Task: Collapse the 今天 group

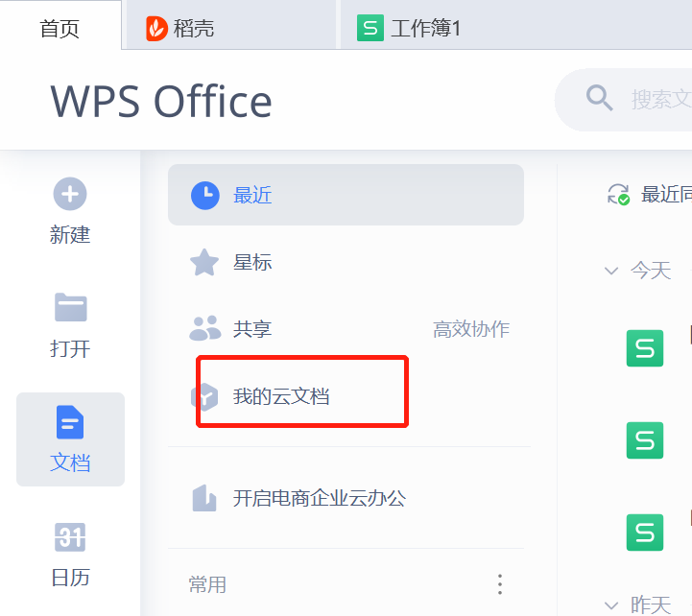Action: [611, 271]
